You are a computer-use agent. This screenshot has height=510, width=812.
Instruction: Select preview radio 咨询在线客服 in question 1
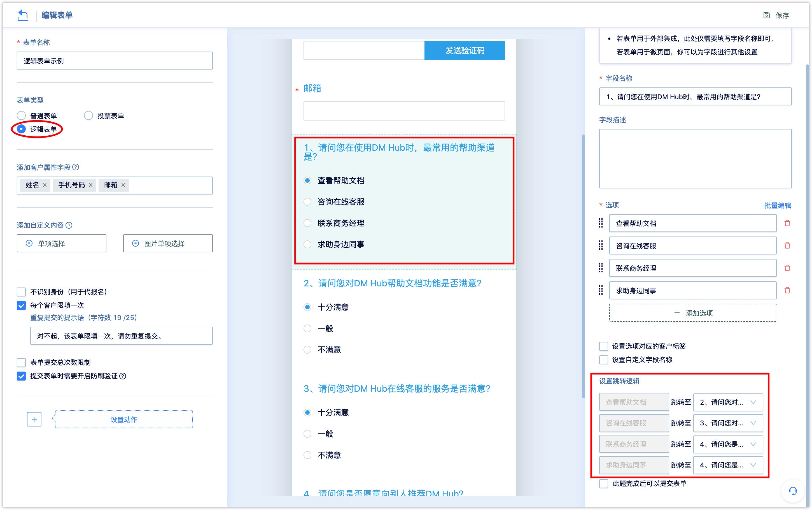tap(307, 202)
